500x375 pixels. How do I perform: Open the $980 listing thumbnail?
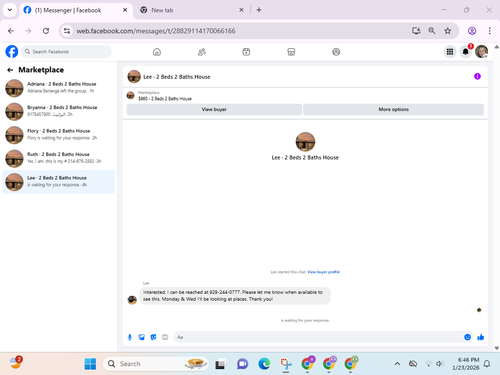tap(130, 96)
